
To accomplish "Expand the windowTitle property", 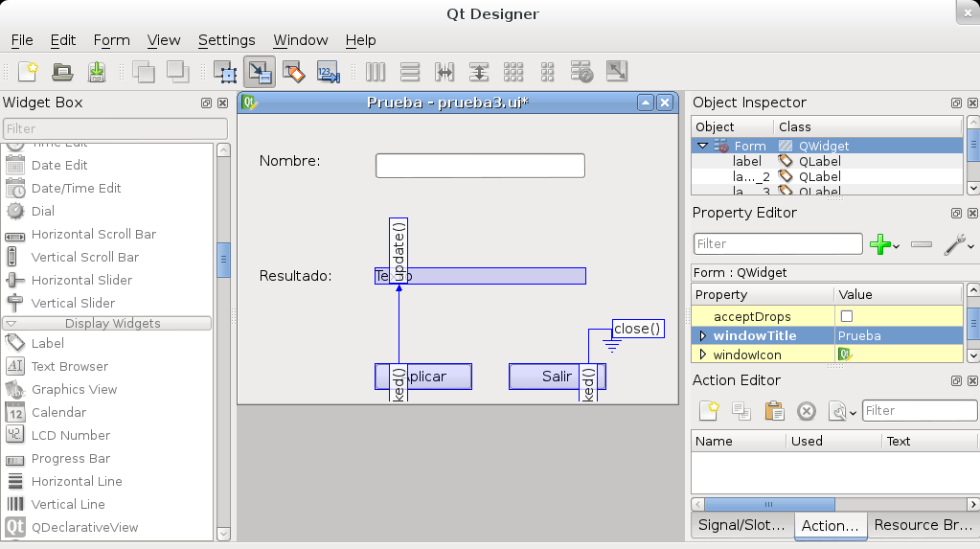I will pos(702,336).
